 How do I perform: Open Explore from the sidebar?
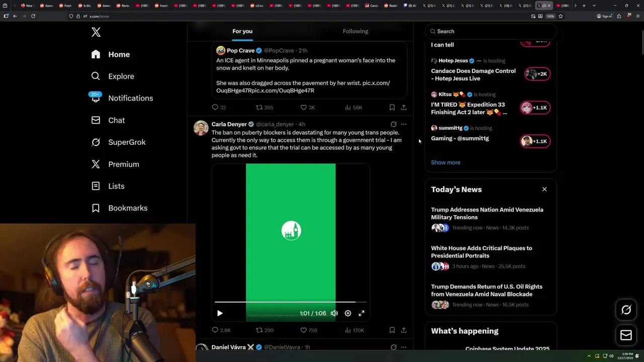point(113,76)
